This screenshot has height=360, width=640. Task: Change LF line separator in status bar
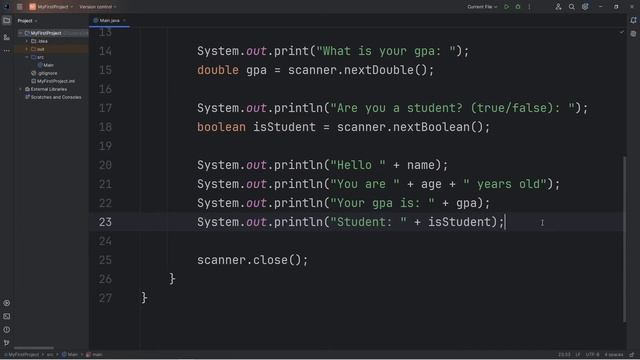578,355
